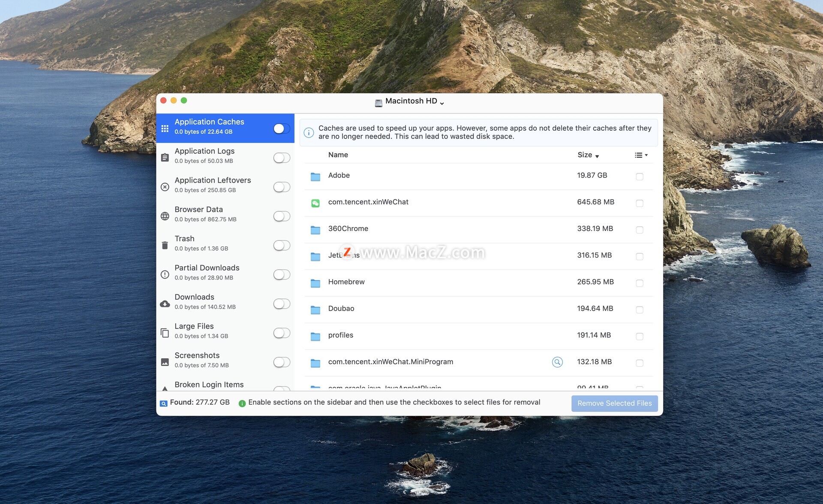Enable the Application Caches toggle
Image resolution: width=823 pixels, height=504 pixels.
pyautogui.click(x=282, y=129)
